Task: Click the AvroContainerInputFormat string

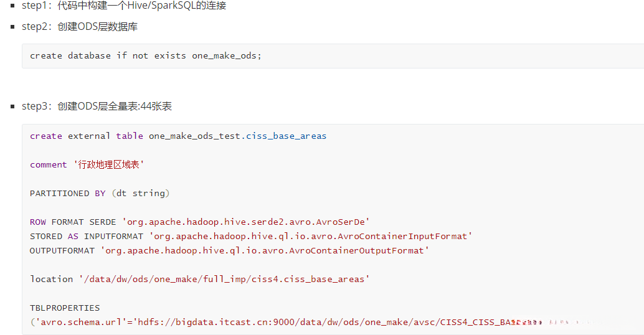Action: pos(310,237)
